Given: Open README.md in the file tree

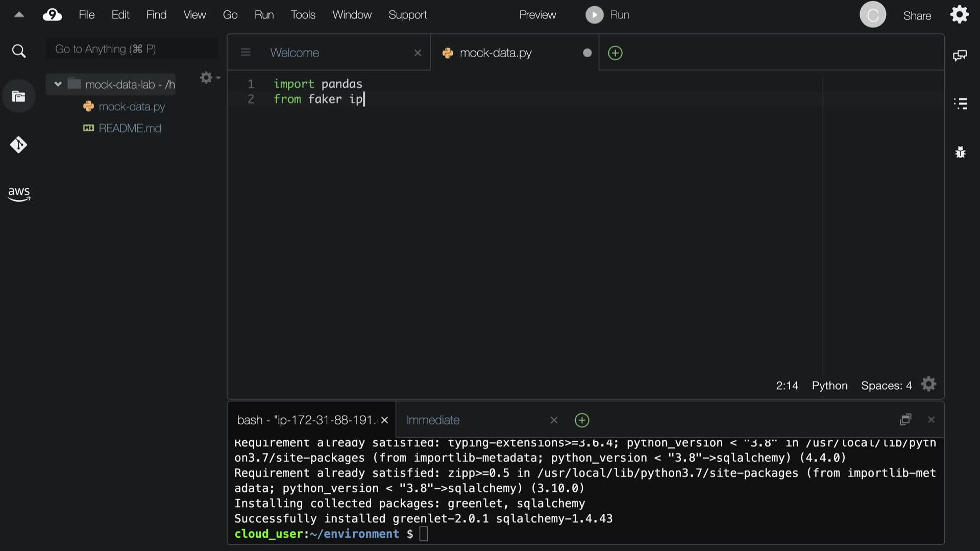Looking at the screenshot, I should (x=130, y=128).
